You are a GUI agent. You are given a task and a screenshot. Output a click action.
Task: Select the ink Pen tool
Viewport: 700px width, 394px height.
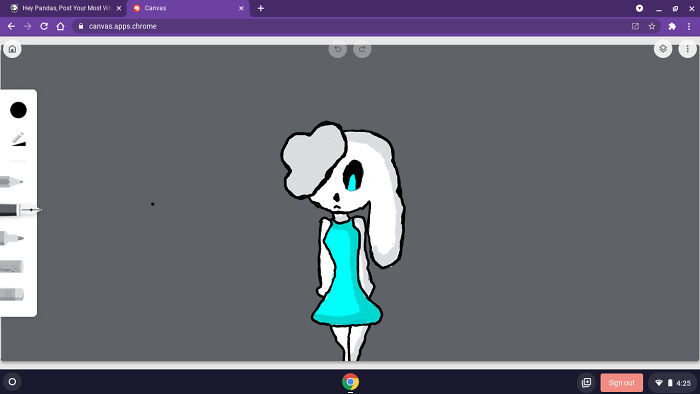20,210
